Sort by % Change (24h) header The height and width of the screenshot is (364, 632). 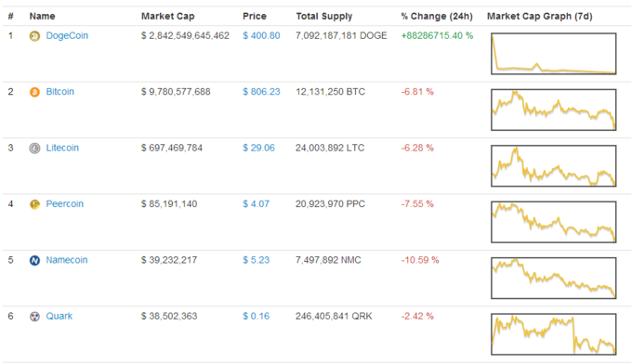coord(437,16)
